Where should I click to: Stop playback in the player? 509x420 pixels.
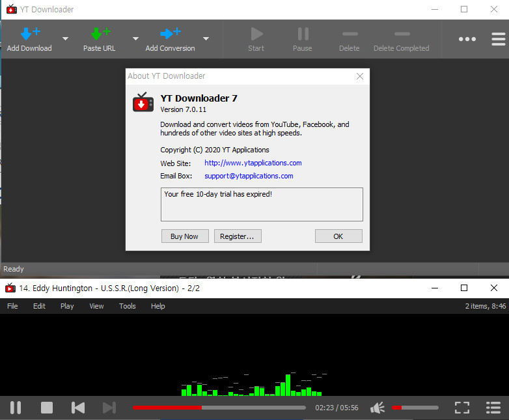(47, 408)
